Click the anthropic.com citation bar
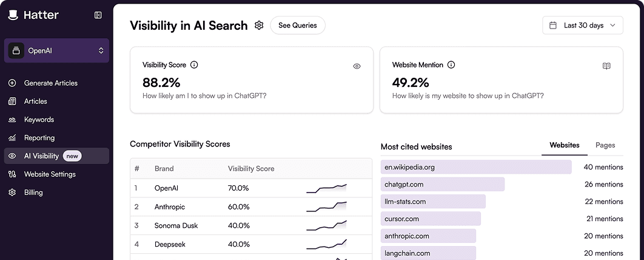644x260 pixels. [428, 236]
